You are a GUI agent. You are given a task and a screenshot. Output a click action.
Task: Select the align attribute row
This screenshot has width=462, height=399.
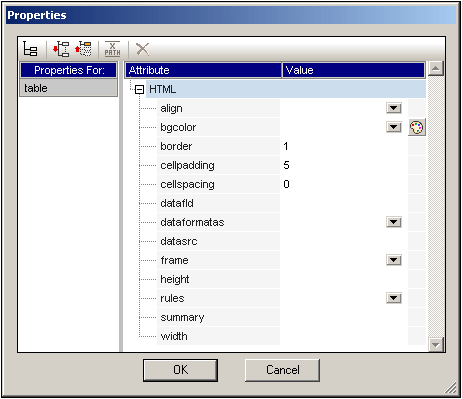[x=218, y=108]
